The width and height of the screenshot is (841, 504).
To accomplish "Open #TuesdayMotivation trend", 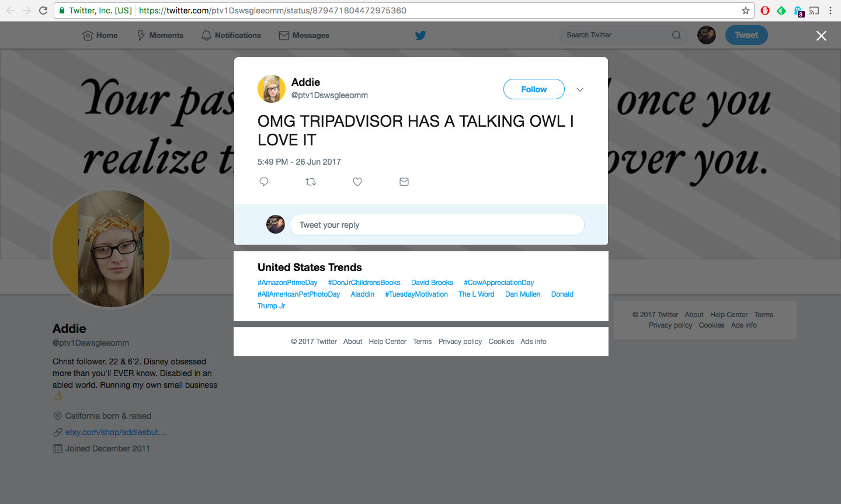I will pyautogui.click(x=416, y=294).
